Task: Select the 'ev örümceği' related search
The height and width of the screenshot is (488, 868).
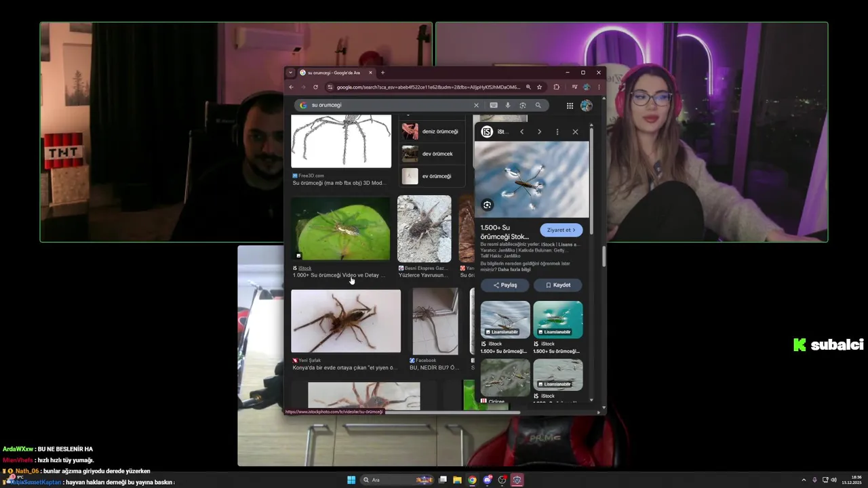Action: coord(432,176)
